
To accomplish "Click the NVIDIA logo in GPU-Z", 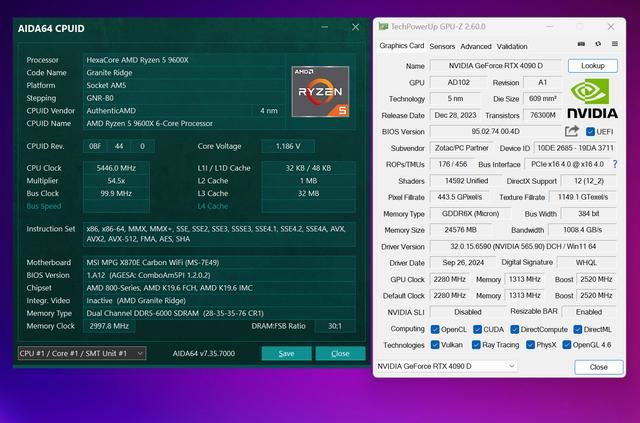I will 592,98.
